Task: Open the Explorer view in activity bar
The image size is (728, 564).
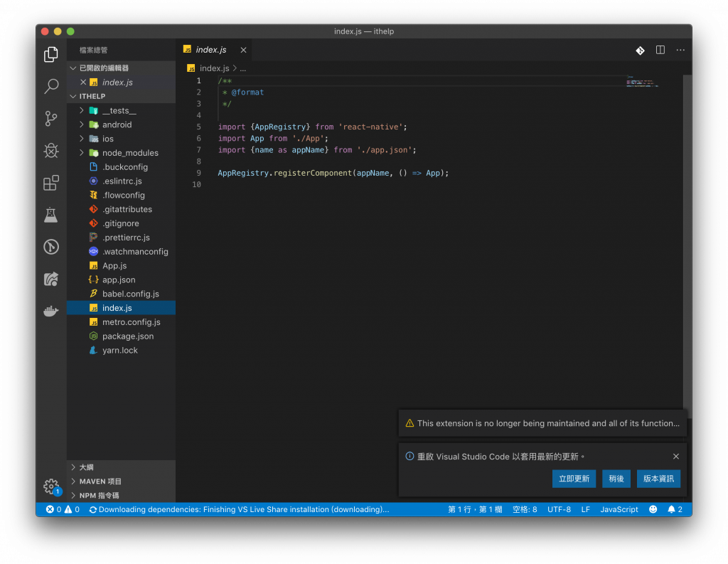Action: coord(51,54)
